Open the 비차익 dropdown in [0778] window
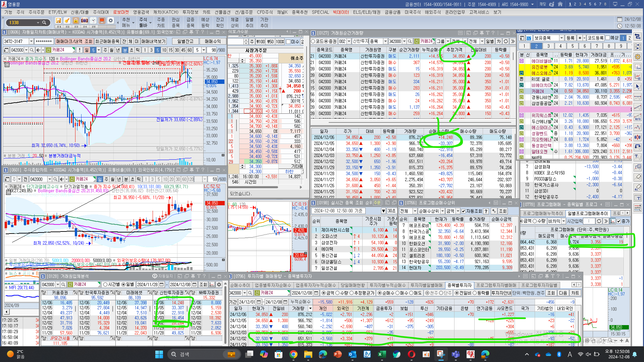 (564, 221)
